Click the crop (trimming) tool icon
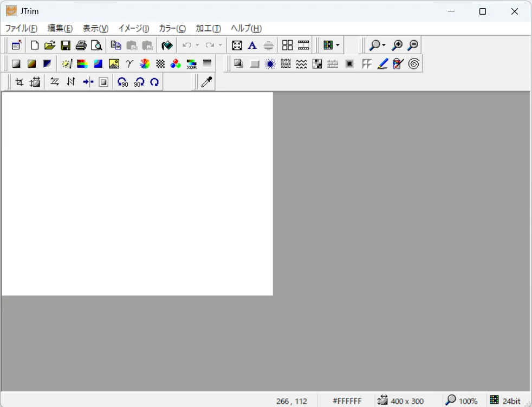Screen dimensions: 532x407 click(x=20, y=82)
